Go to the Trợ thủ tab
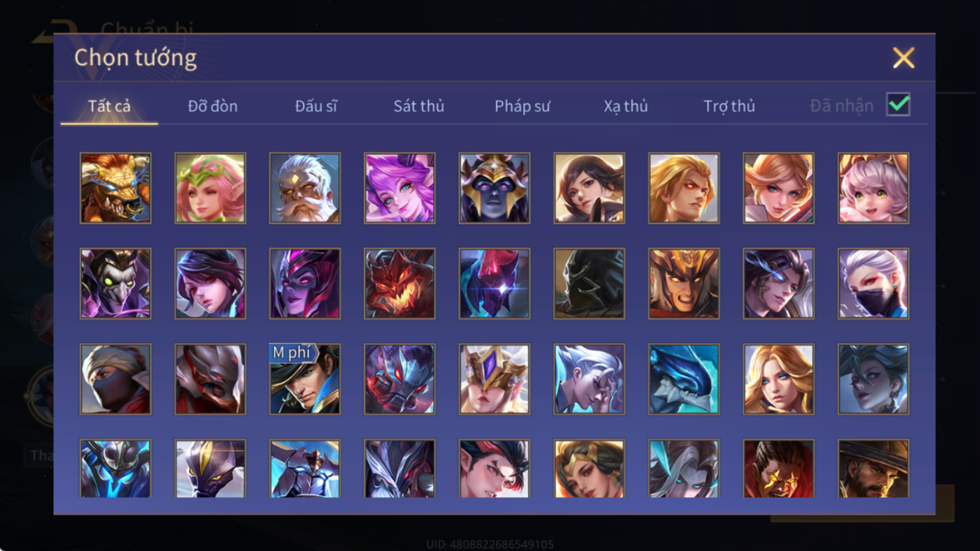 (x=729, y=106)
